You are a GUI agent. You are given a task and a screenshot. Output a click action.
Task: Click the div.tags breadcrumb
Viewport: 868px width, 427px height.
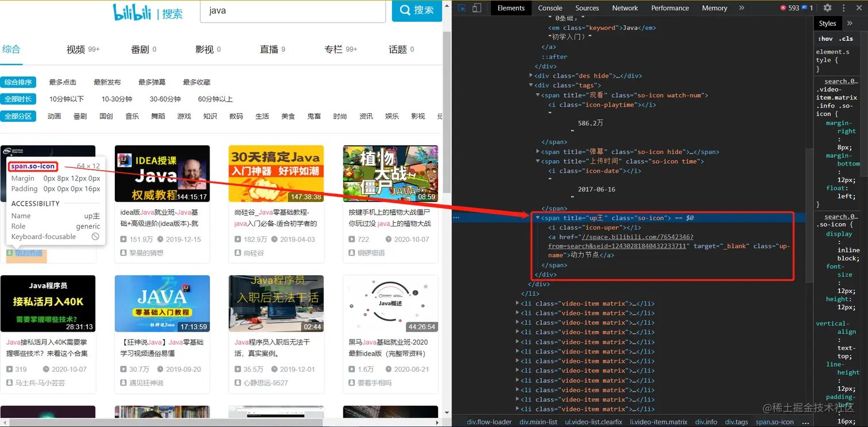[737, 422]
